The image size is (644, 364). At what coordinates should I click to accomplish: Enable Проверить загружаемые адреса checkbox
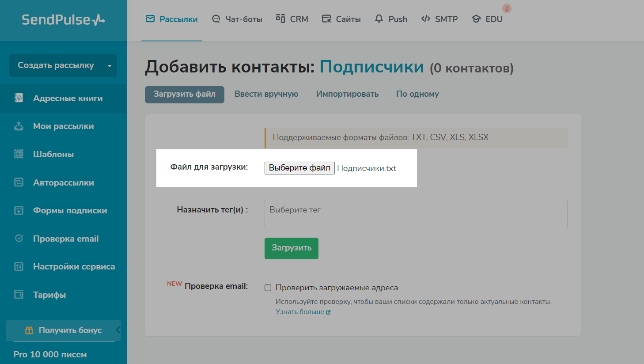(x=268, y=288)
